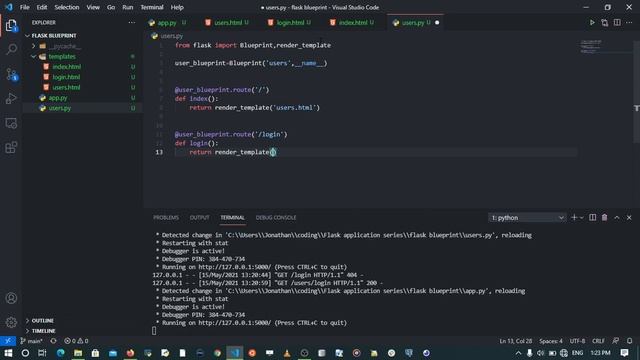640x360 pixels.
Task: Click the editor minimap preview
Action: tap(591, 47)
